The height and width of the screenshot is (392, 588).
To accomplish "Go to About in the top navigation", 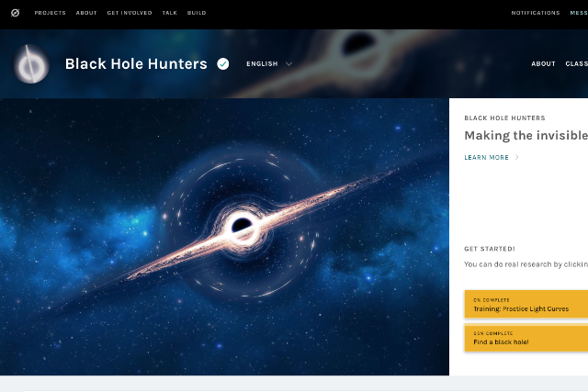I will (x=86, y=13).
